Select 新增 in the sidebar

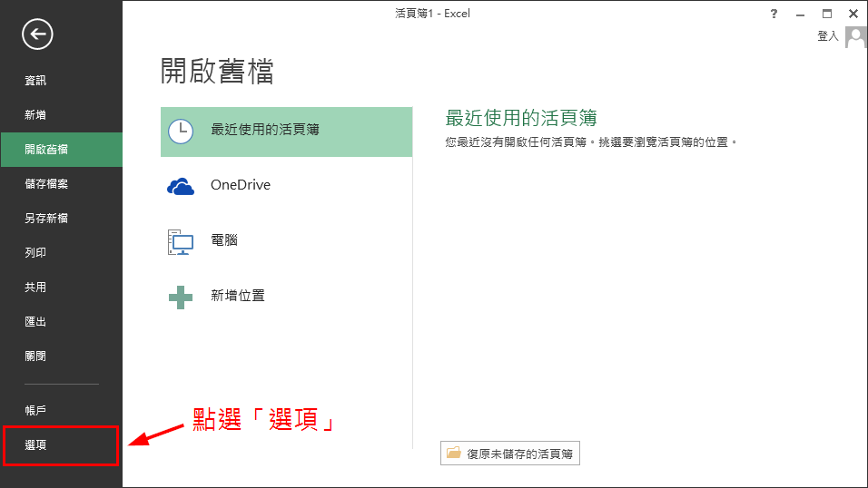(x=35, y=115)
